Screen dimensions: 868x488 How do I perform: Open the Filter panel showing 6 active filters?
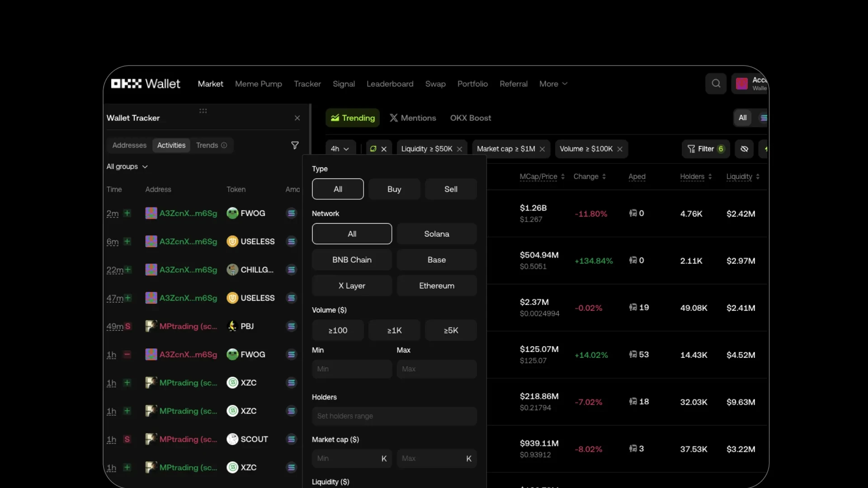pos(706,149)
